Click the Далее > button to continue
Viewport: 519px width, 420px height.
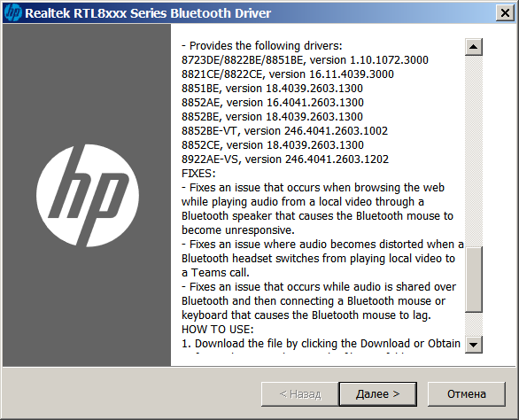point(377,393)
